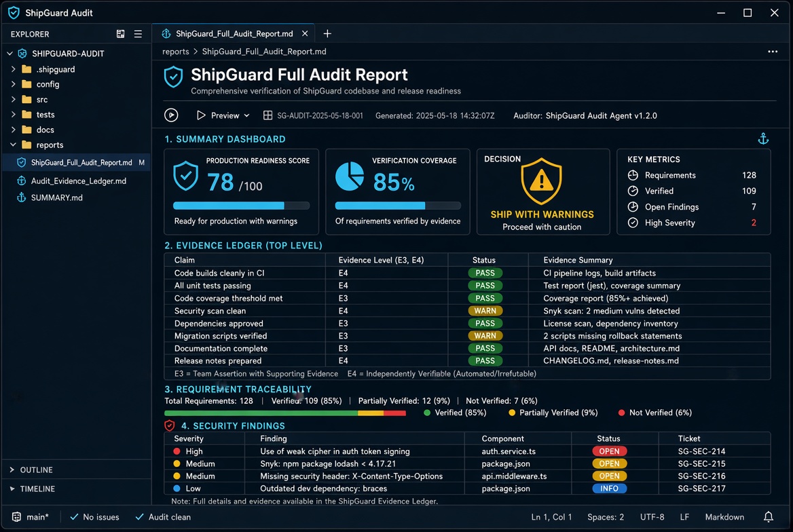Click the anchor icon on report tab
The height and width of the screenshot is (532, 793).
(166, 33)
